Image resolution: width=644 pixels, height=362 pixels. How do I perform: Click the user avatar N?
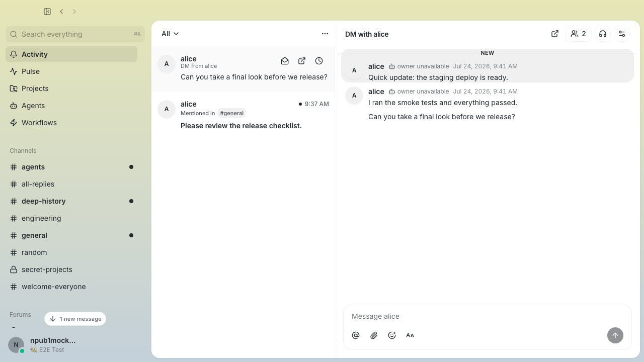click(16, 345)
